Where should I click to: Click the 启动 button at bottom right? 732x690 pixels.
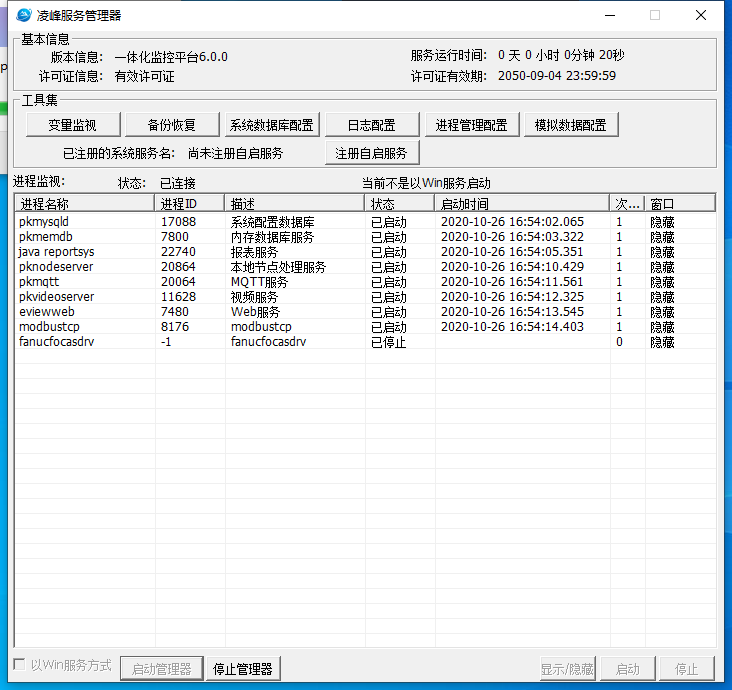tap(628, 669)
